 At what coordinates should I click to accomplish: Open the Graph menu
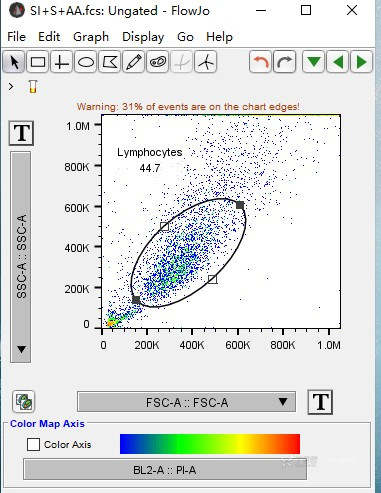[91, 37]
